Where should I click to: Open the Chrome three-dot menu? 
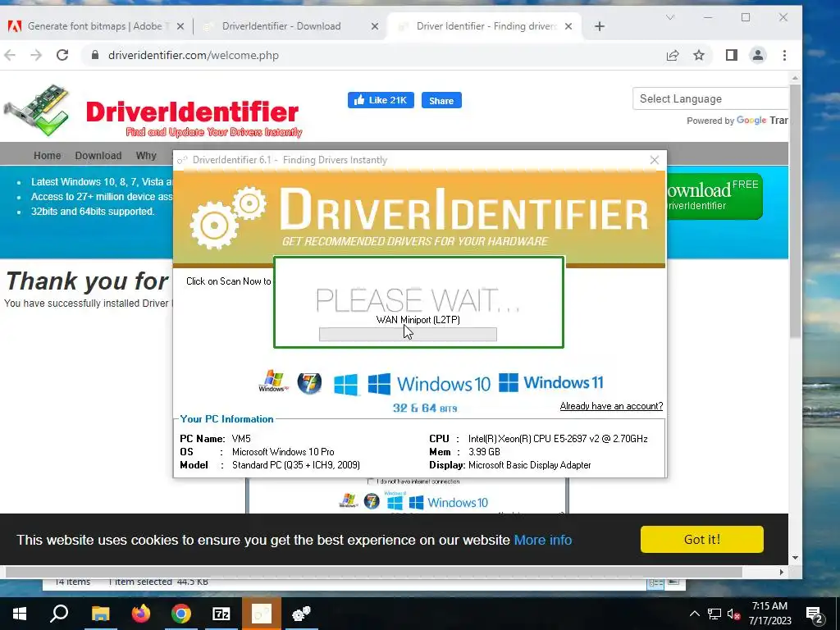[x=784, y=55]
